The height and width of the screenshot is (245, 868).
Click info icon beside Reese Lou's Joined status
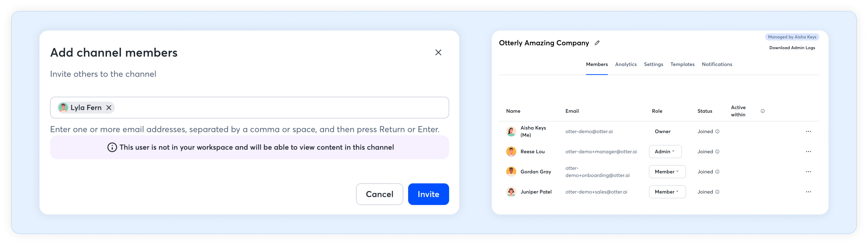[717, 152]
